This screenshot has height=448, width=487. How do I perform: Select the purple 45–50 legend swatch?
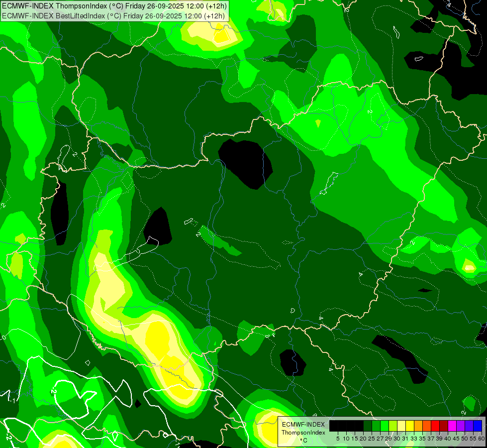click(x=461, y=426)
